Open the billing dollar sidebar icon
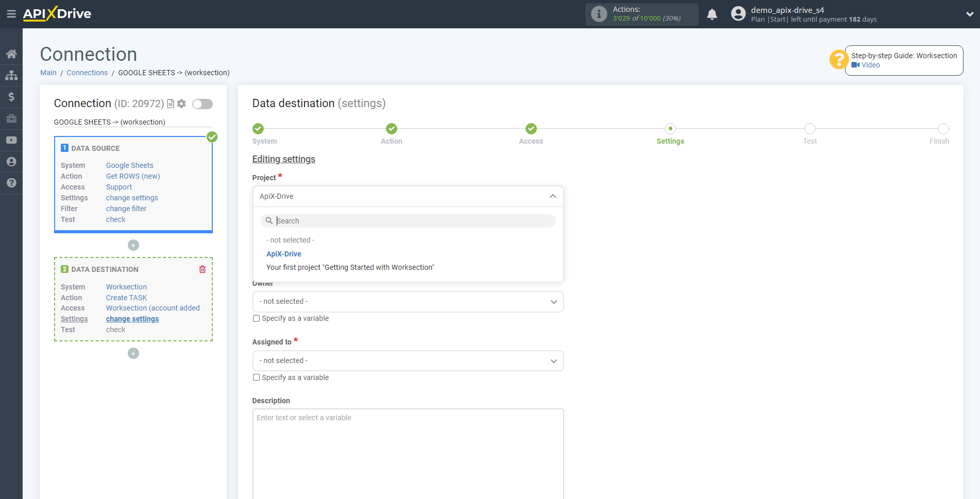The width and height of the screenshot is (980, 499). (x=11, y=97)
